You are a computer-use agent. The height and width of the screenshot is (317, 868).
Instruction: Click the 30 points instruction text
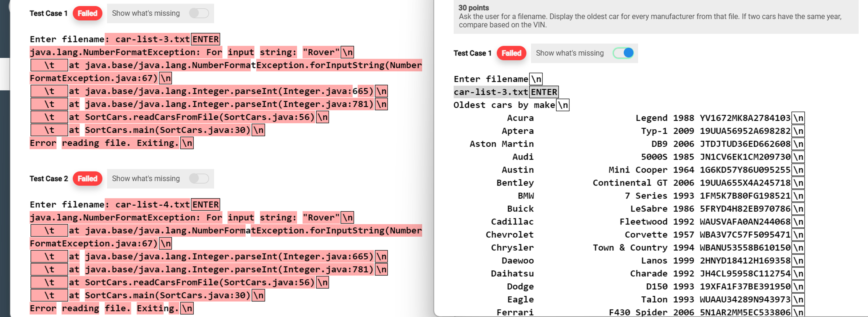[473, 8]
